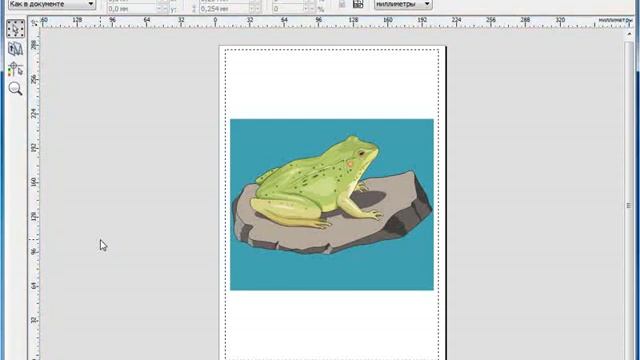Select the Marks Placement tool
Screen dimensions: 640x360
pos(16,69)
